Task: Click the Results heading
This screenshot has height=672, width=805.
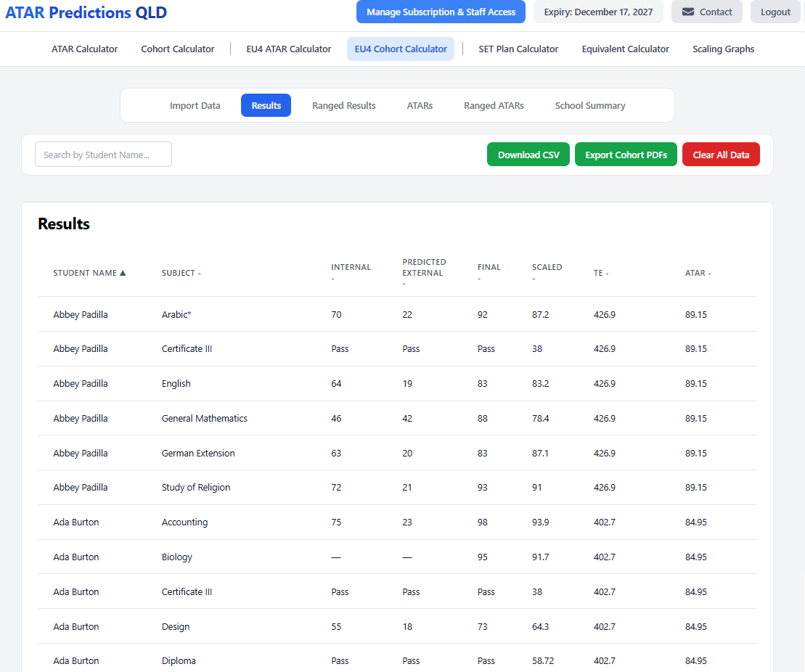Action: coord(64,224)
